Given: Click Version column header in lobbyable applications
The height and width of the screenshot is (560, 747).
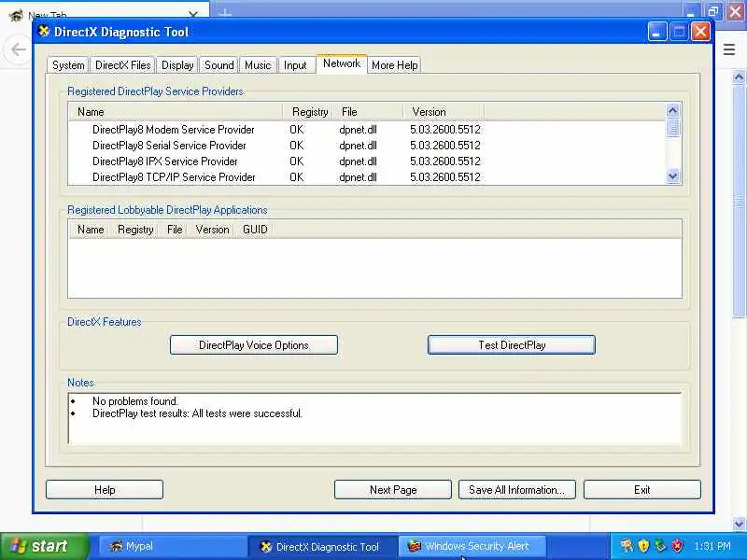Looking at the screenshot, I should (x=212, y=230).
